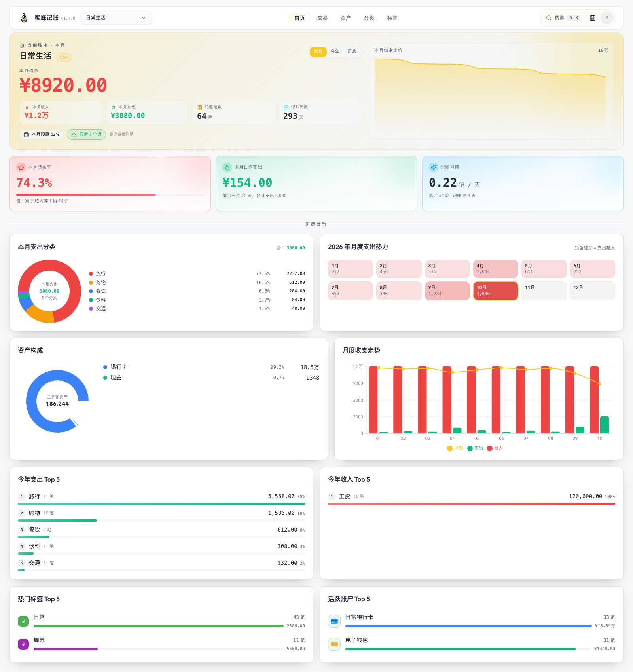Click the savings rate progress bar
Screen dimensions: 633x672
pyautogui.click(x=110, y=195)
